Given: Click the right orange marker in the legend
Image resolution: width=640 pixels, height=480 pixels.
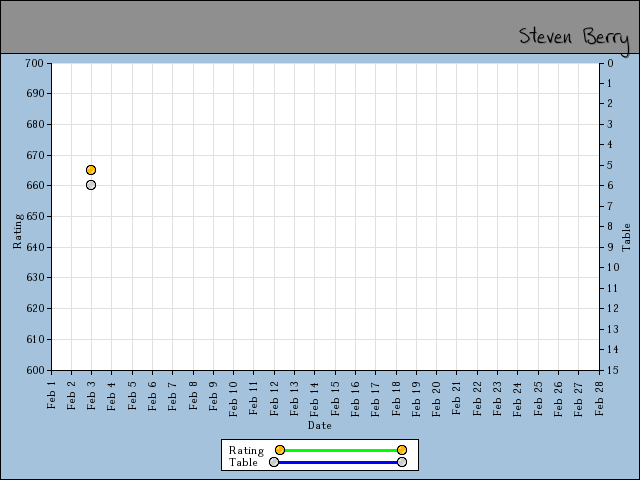Looking at the screenshot, I should 402,450.
